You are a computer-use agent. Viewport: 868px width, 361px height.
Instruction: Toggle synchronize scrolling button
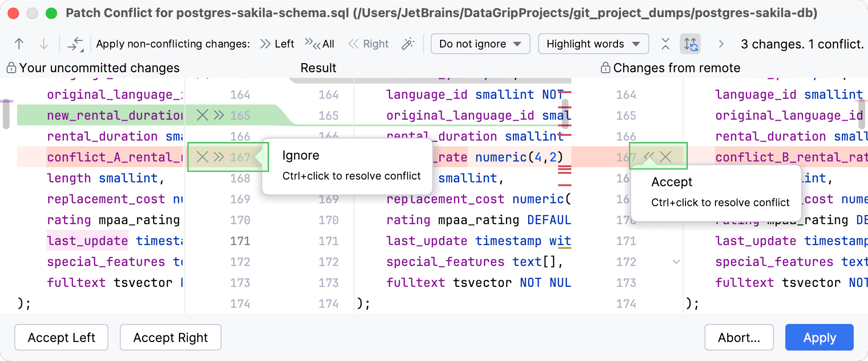pyautogui.click(x=691, y=44)
